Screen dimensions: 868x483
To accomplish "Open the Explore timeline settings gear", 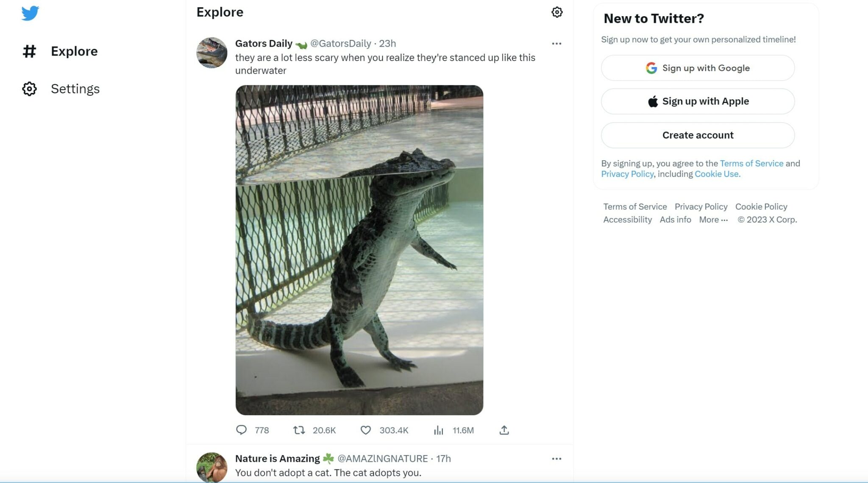I will [x=557, y=12].
